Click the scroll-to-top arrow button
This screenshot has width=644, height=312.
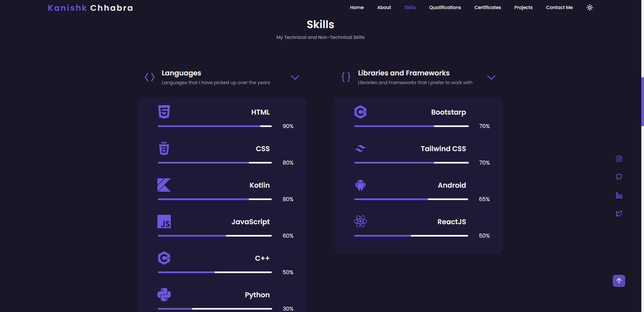pos(619,281)
